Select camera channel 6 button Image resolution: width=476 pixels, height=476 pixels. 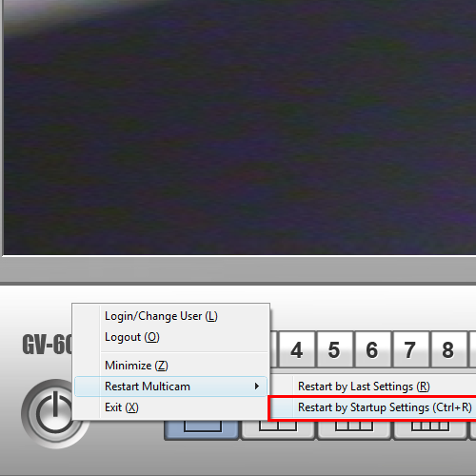coord(372,349)
